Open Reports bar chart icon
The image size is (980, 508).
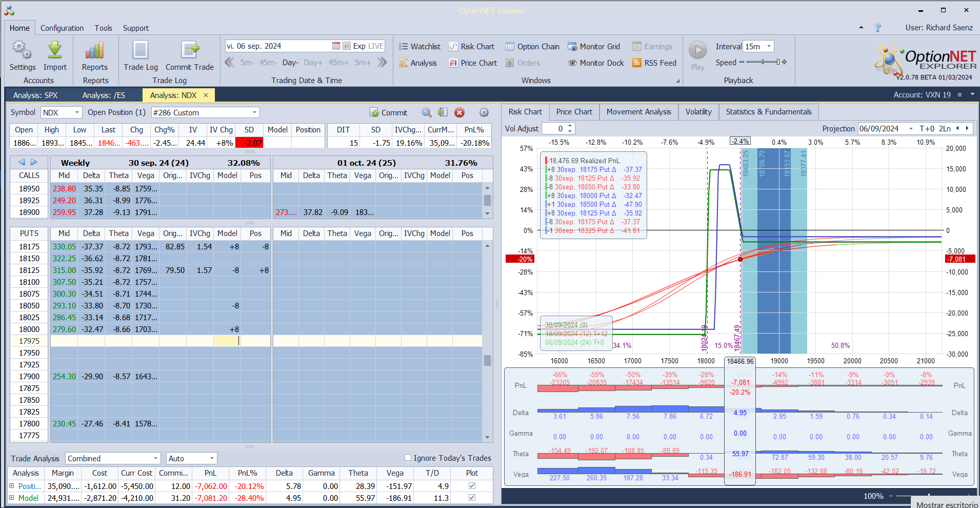pyautogui.click(x=95, y=50)
